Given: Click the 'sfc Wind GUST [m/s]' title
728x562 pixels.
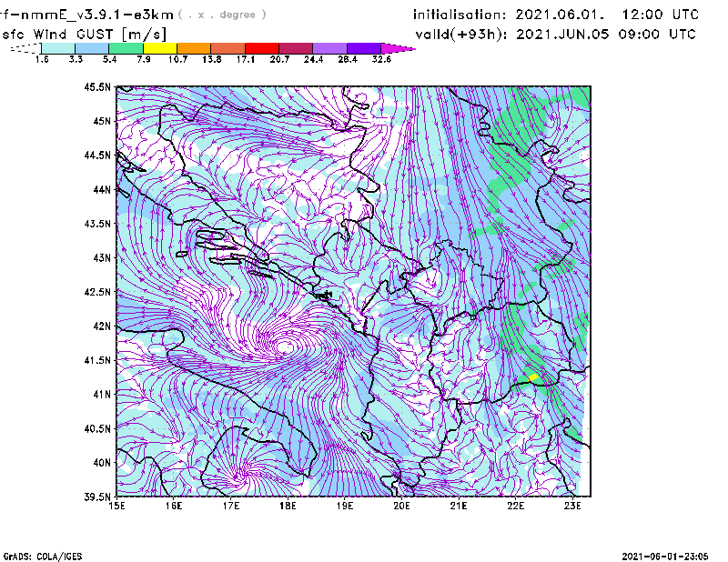Looking at the screenshot, I should pyautogui.click(x=84, y=35).
